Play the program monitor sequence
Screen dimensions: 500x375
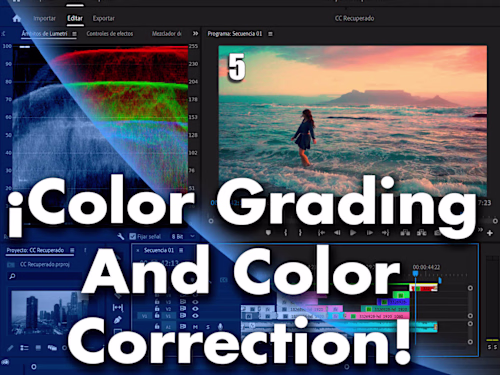(353, 233)
